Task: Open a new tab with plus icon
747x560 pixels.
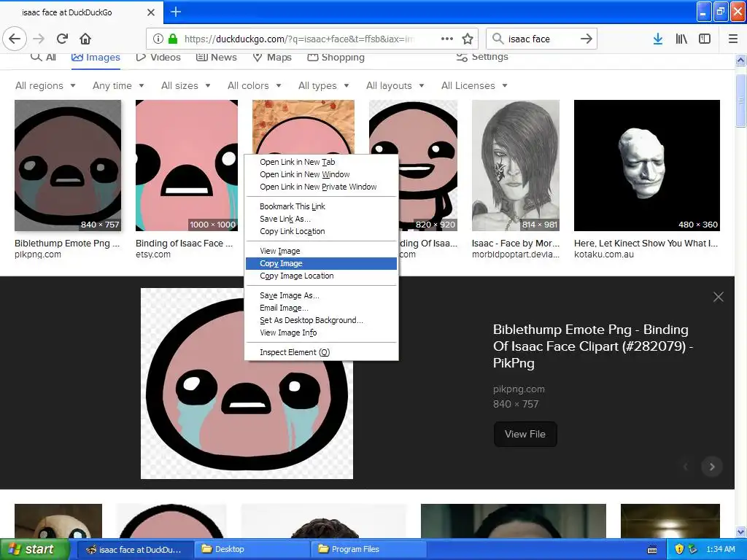Action: pyautogui.click(x=176, y=12)
